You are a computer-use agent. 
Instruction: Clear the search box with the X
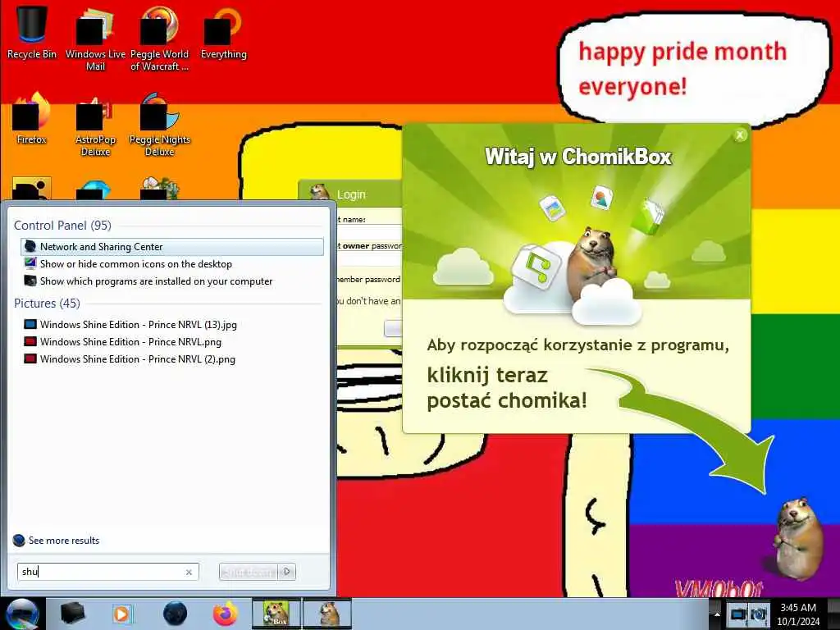tap(189, 572)
